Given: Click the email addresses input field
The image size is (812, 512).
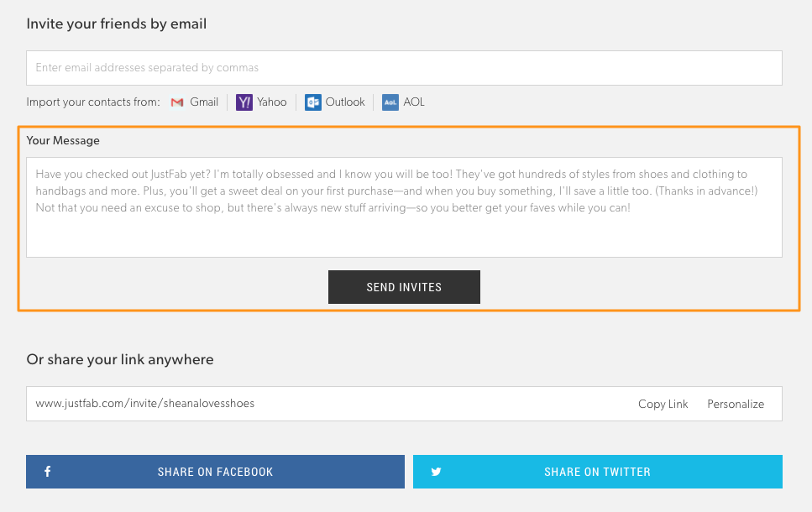Looking at the screenshot, I should tap(404, 68).
